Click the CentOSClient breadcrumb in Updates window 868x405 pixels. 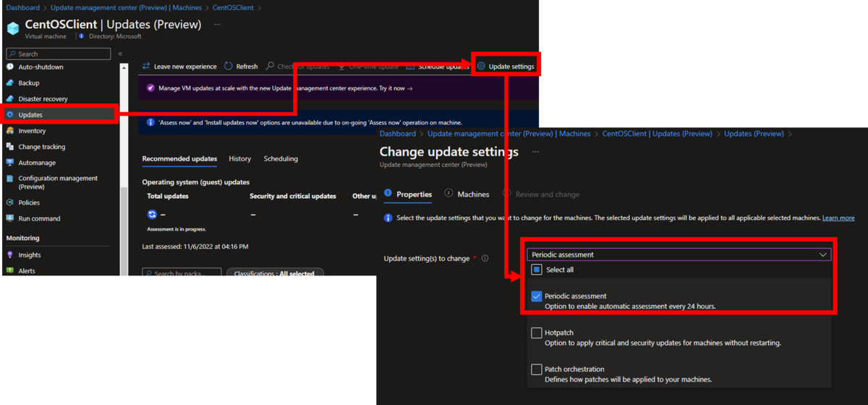coord(234,7)
